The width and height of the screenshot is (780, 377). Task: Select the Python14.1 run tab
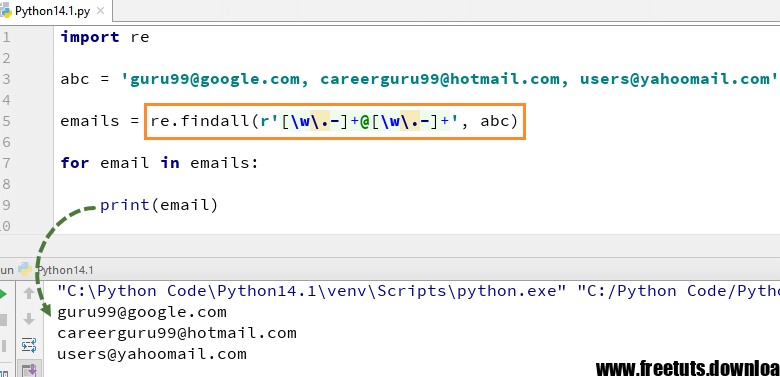pyautogui.click(x=65, y=270)
